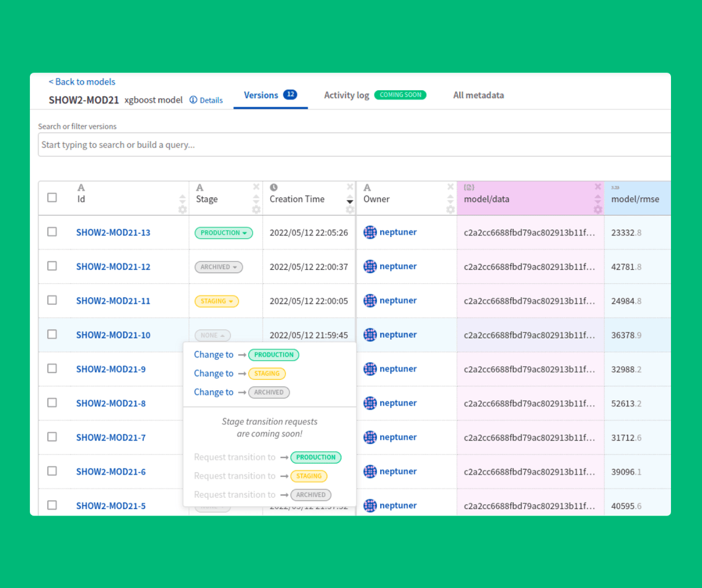Click Request transition to PRODUCTION option

[267, 458]
